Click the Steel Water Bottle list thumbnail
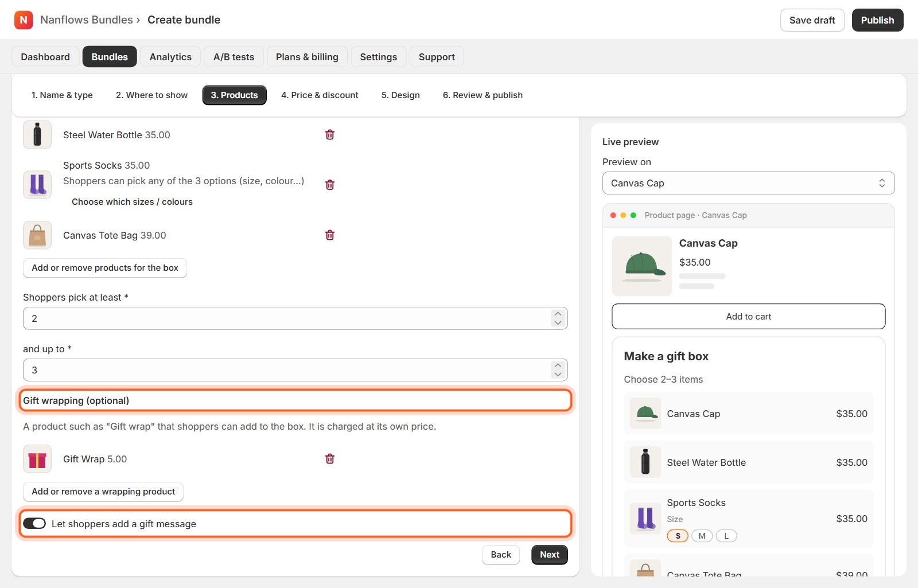This screenshot has height=588, width=918. click(x=37, y=135)
